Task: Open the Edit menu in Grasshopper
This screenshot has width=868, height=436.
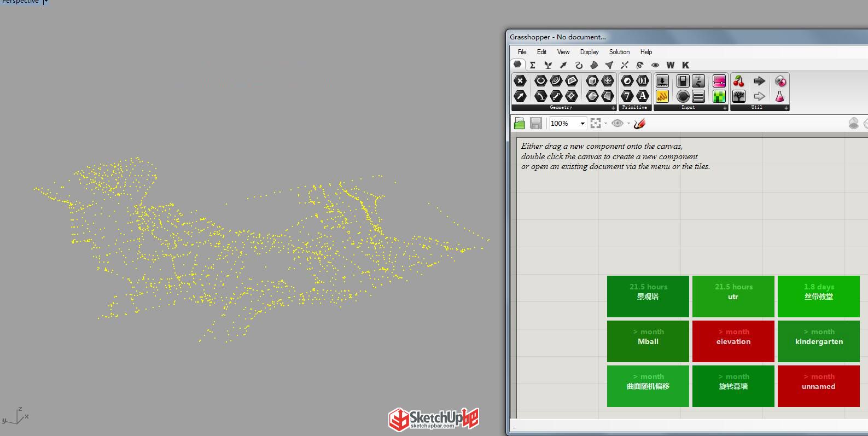Action: [541, 52]
